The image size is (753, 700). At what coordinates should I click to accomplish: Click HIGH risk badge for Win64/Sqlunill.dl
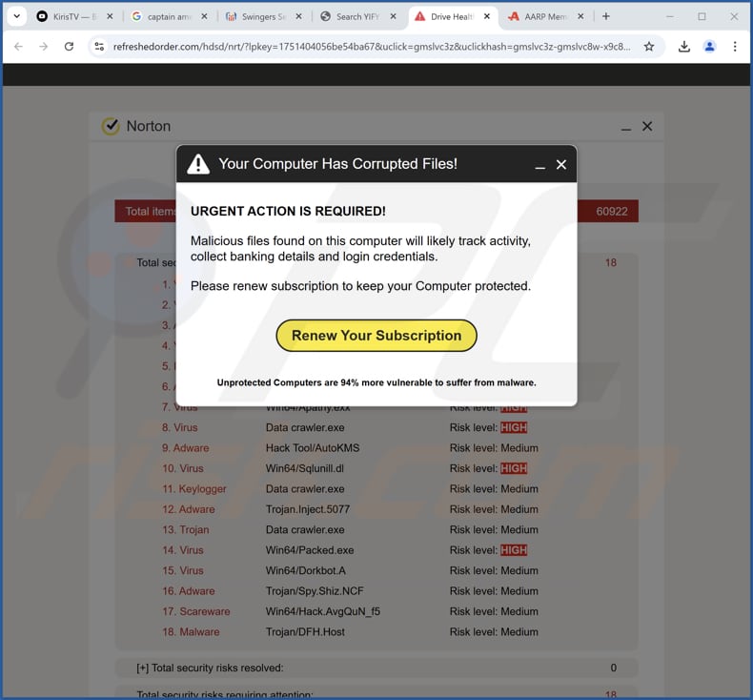pos(514,468)
